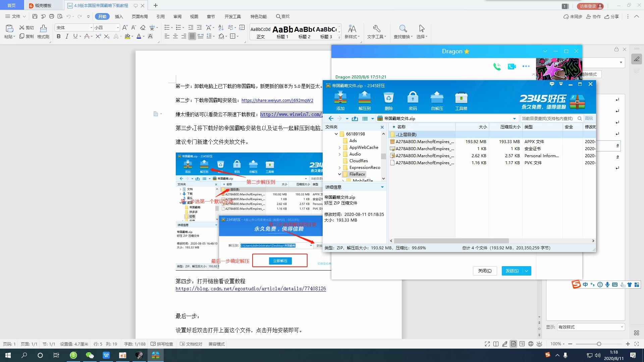Viewport: 644px width, 362px height.
Task: Open the blog.csdn.net tutorial link in the document
Action: point(251,289)
